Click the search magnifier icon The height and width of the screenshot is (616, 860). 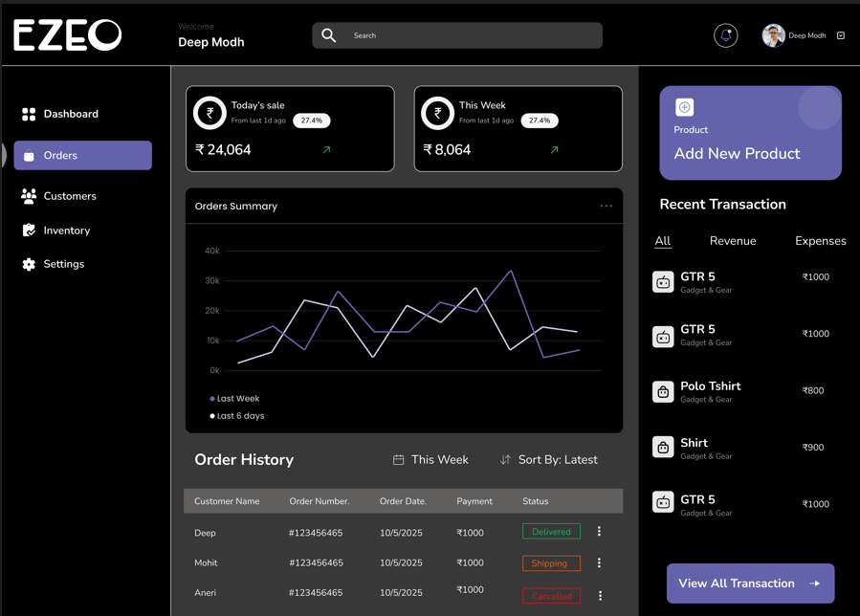[329, 35]
